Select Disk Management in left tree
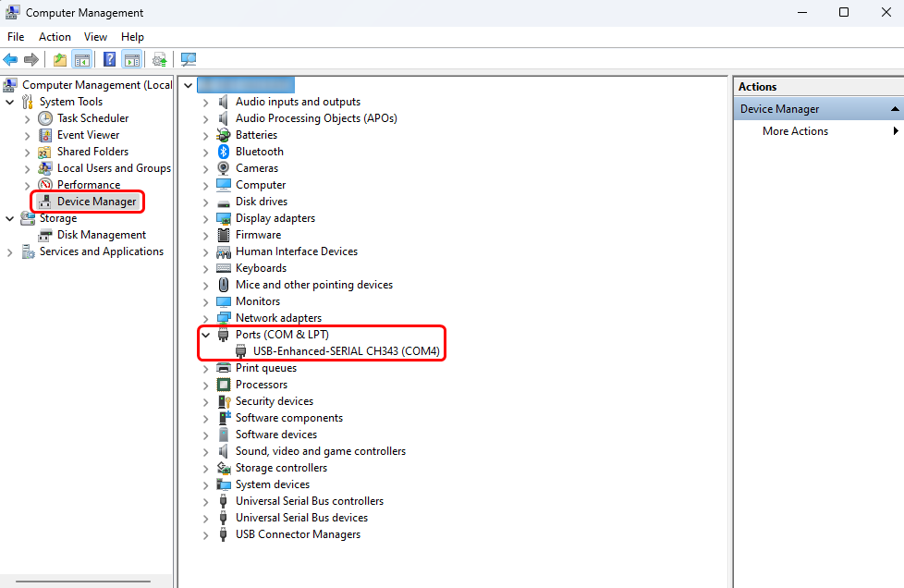The width and height of the screenshot is (904, 588). [x=101, y=235]
